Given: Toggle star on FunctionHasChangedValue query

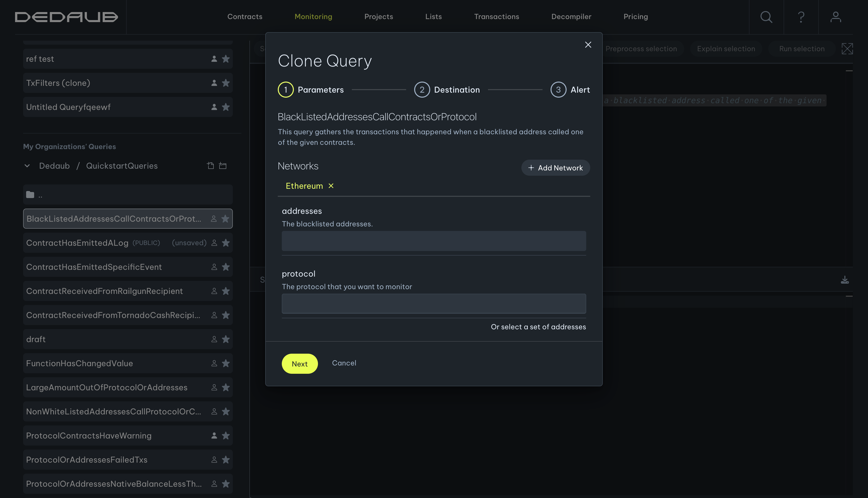Looking at the screenshot, I should coord(226,363).
